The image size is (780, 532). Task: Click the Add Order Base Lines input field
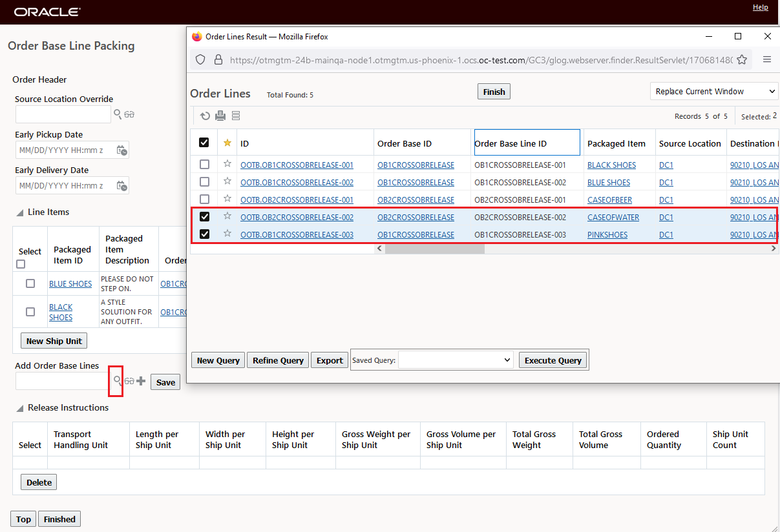coord(63,382)
